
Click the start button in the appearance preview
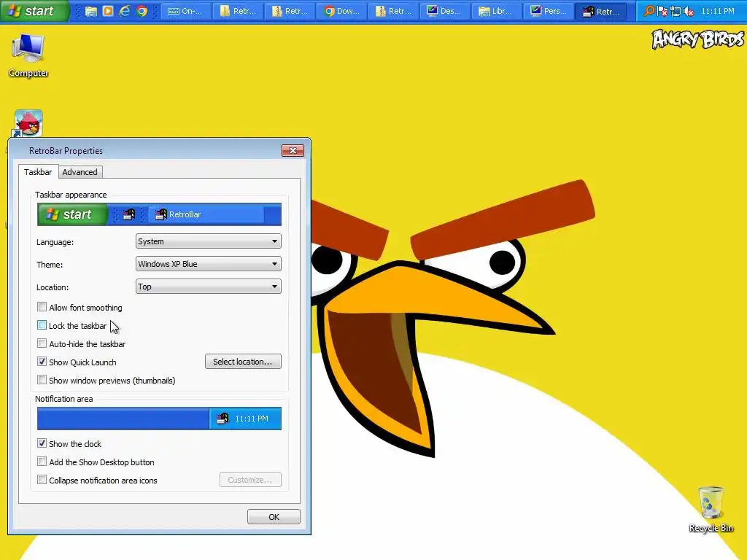point(72,214)
